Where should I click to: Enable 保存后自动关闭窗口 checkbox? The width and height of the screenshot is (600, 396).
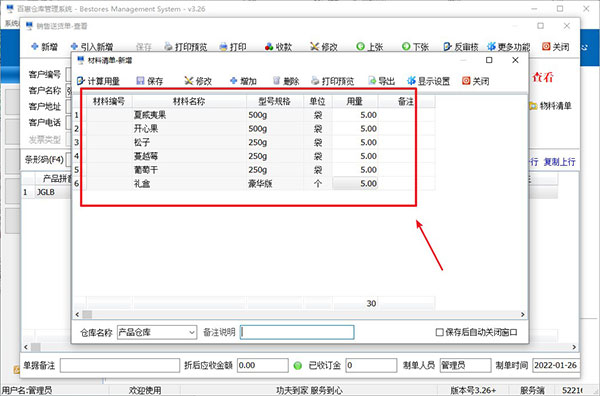[440, 332]
